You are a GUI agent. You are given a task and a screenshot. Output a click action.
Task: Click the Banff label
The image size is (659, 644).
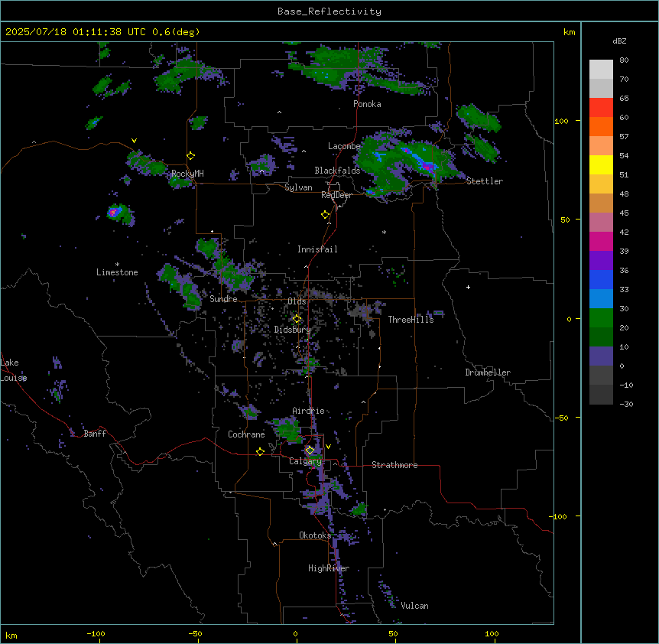(95, 434)
